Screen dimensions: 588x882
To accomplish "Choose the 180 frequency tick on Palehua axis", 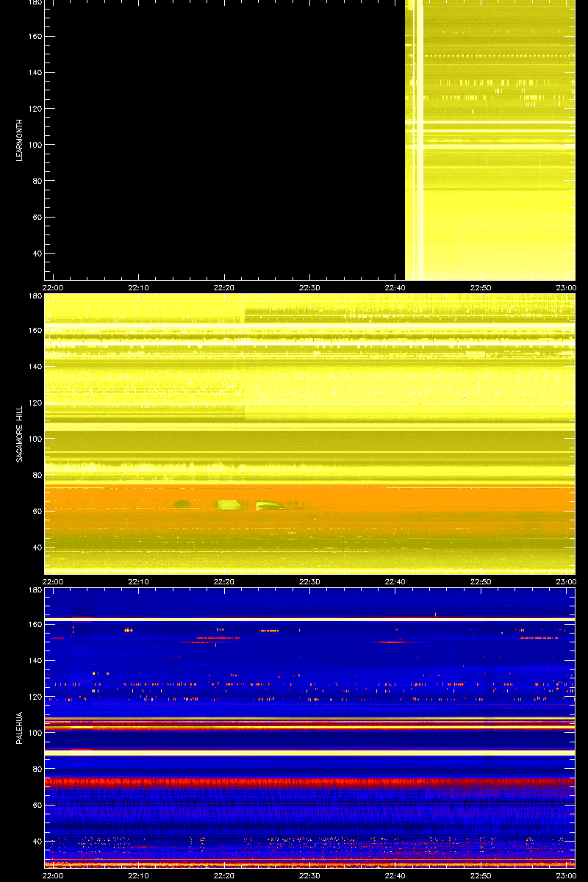I will 35,591.
